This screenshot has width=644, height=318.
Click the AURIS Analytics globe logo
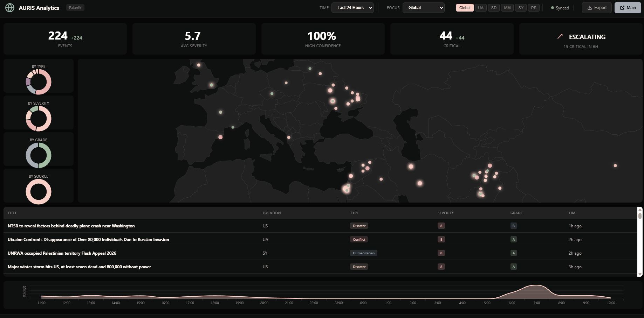(10, 7)
